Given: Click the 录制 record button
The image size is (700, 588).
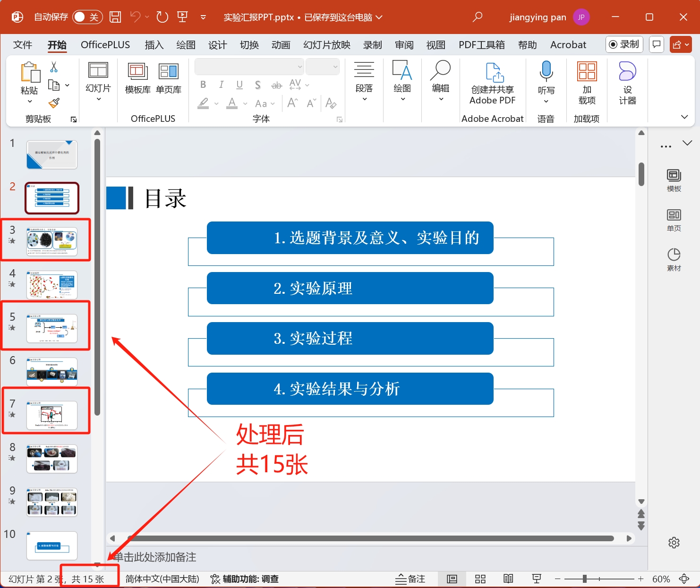Looking at the screenshot, I should tap(624, 44).
